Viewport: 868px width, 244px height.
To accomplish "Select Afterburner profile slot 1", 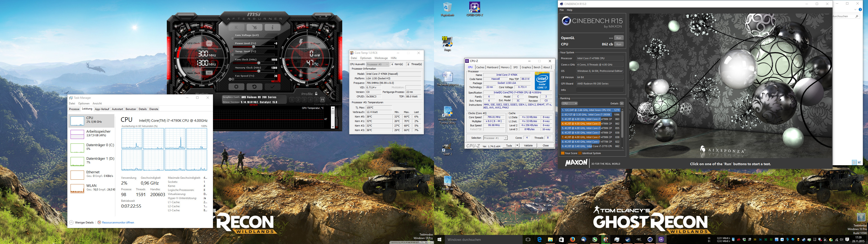I will [x=292, y=100].
